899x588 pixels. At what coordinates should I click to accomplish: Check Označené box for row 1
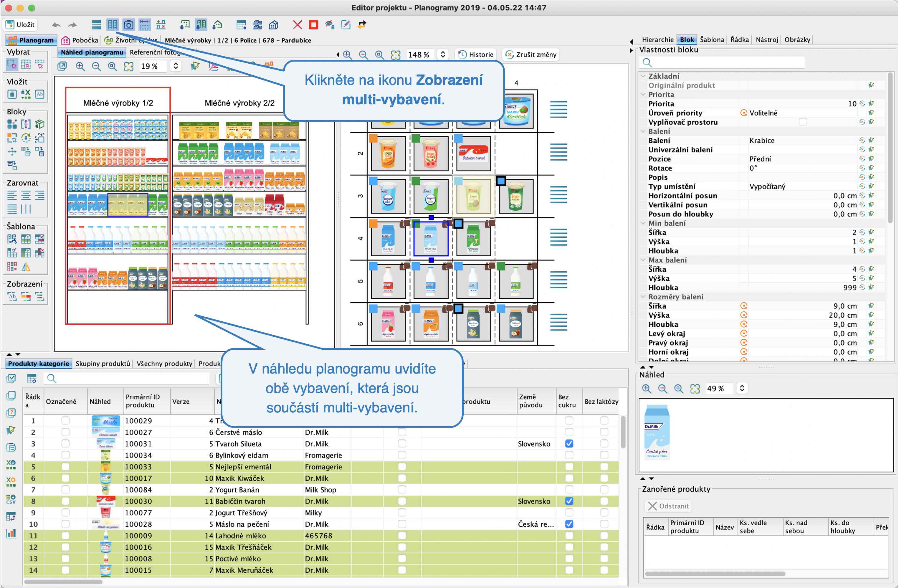[65, 421]
